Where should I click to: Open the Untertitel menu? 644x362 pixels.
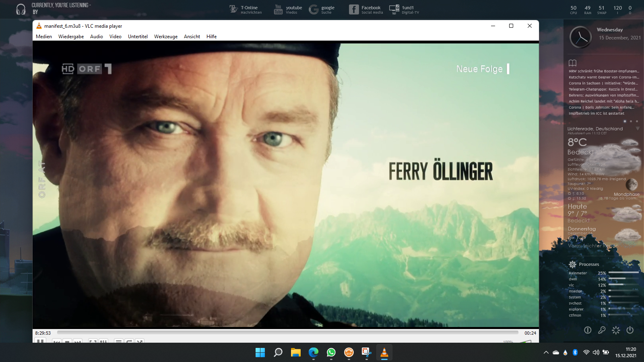[138, 37]
